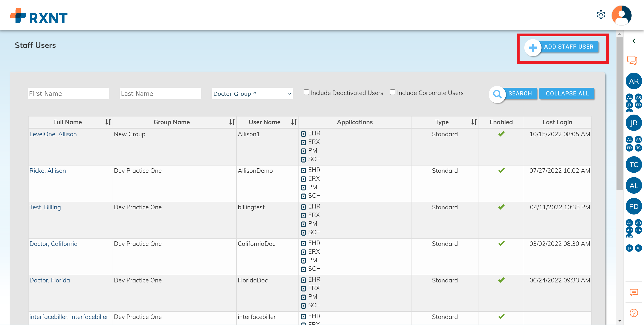Open the interfacebiller, interfacebiller user link
644x325 pixels.
(x=69, y=317)
